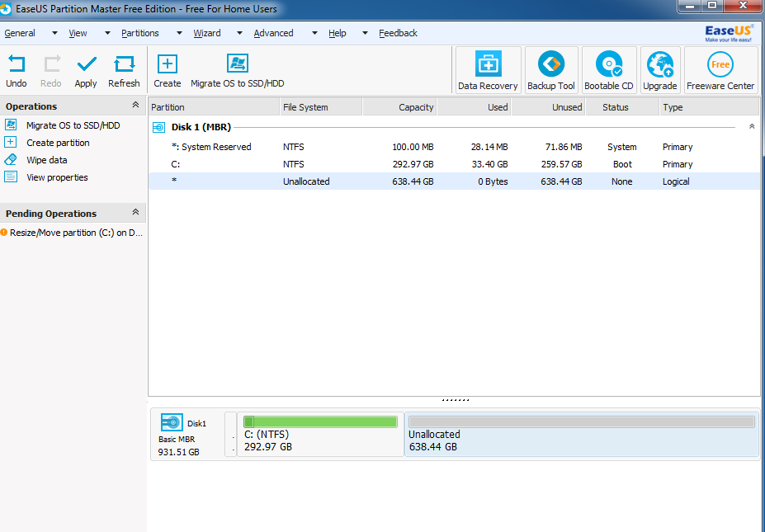This screenshot has height=532, width=765.
Task: Click the Wipe data eraser icon
Action: pyautogui.click(x=10, y=159)
